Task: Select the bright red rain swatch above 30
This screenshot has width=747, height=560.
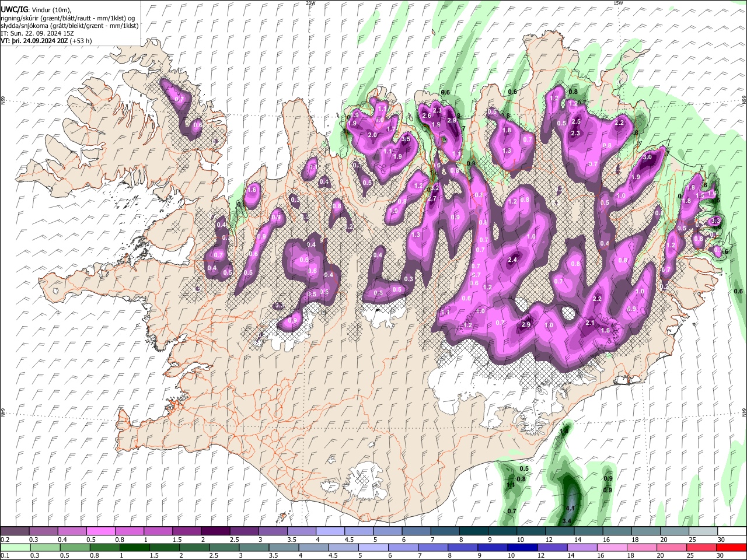Action: [731, 547]
